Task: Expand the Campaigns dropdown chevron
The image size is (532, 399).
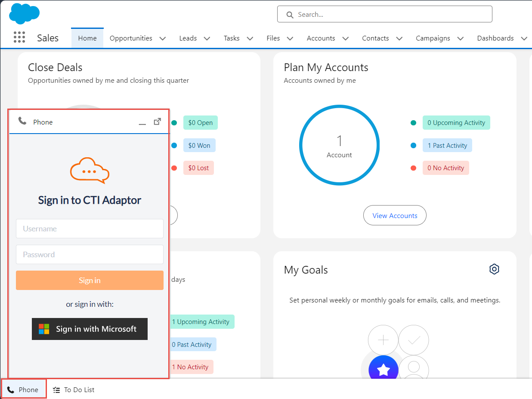Action: click(461, 38)
